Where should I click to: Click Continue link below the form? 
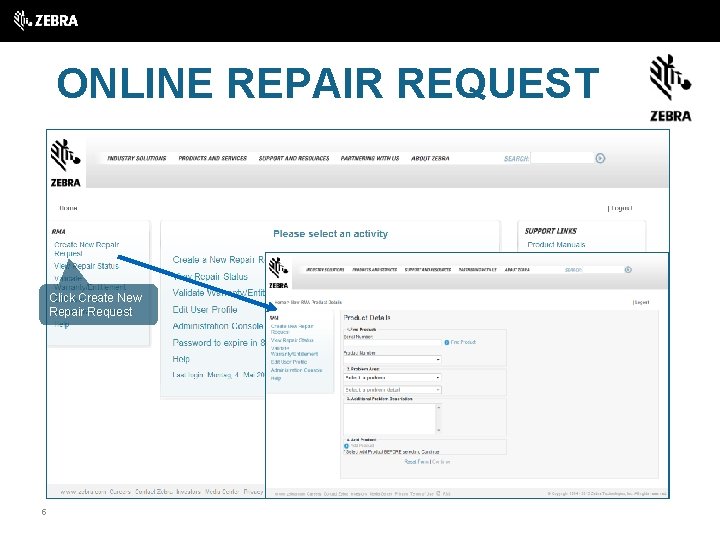point(441,461)
